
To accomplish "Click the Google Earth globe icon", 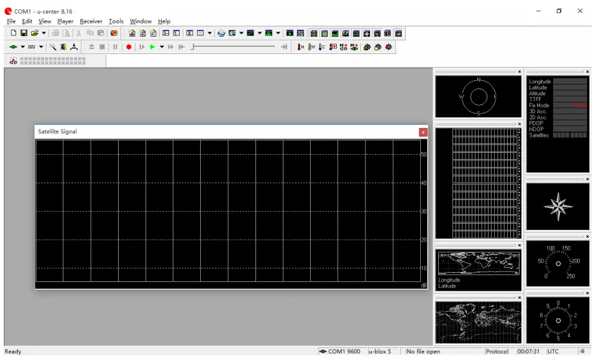I will tap(221, 34).
